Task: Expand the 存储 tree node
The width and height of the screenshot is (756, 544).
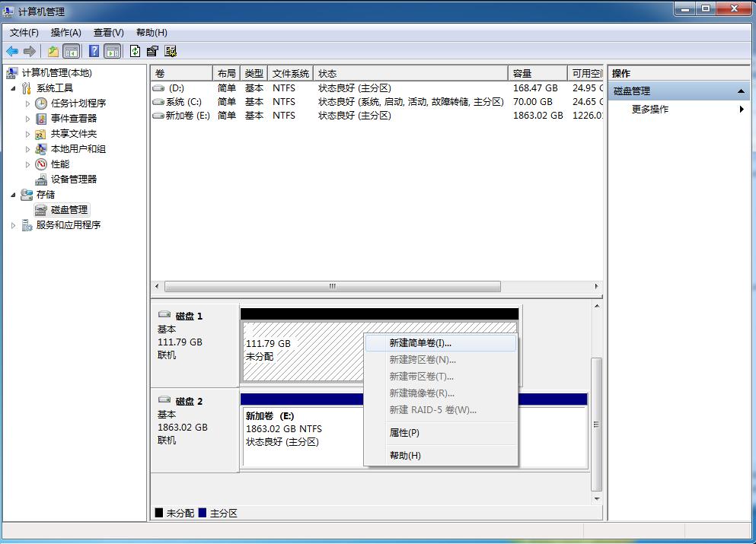Action: point(13,194)
